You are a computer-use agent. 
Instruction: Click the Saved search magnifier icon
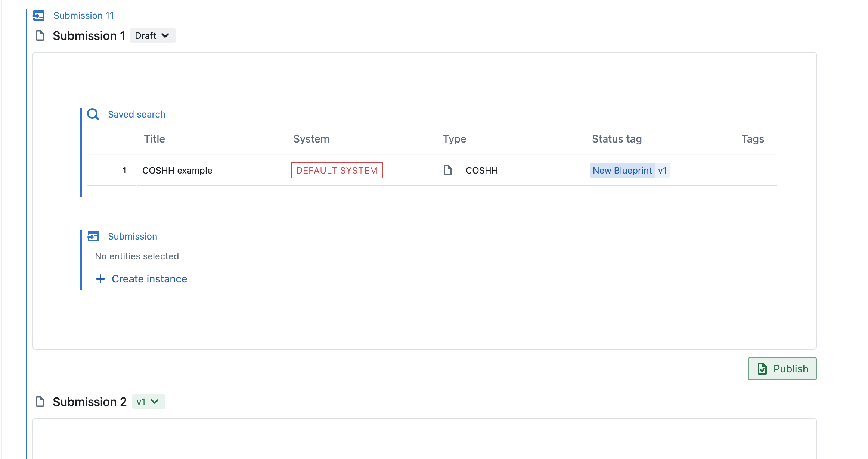click(93, 114)
